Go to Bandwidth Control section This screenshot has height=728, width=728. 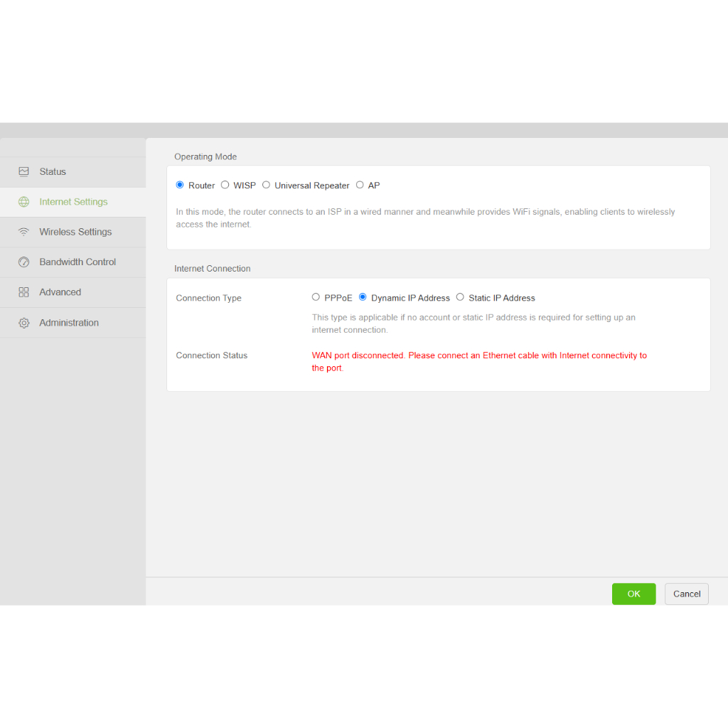pyautogui.click(x=77, y=262)
